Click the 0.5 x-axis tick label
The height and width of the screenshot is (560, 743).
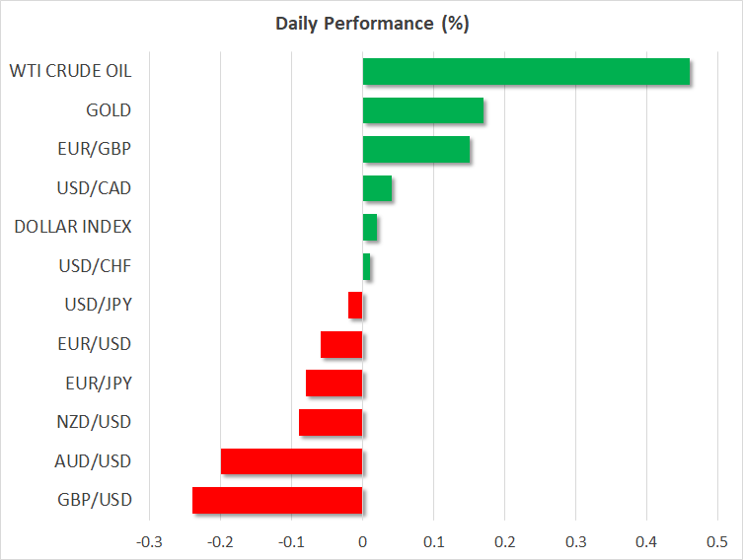[717, 542]
